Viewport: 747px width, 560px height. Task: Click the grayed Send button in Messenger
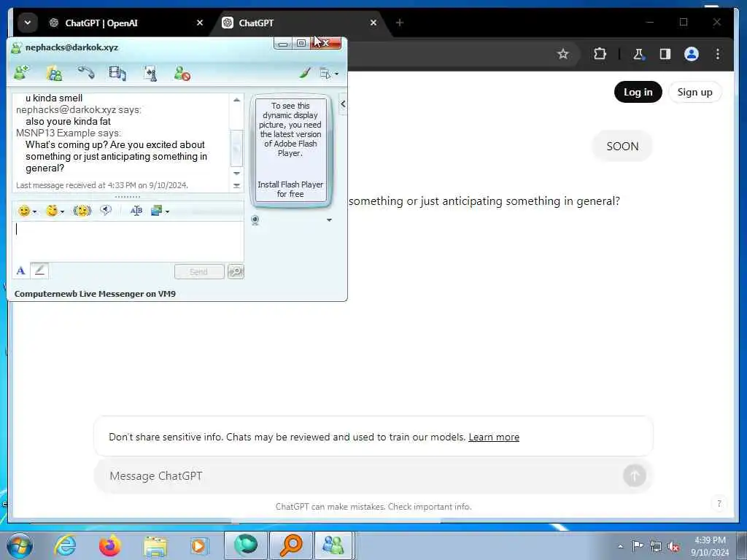tap(199, 271)
